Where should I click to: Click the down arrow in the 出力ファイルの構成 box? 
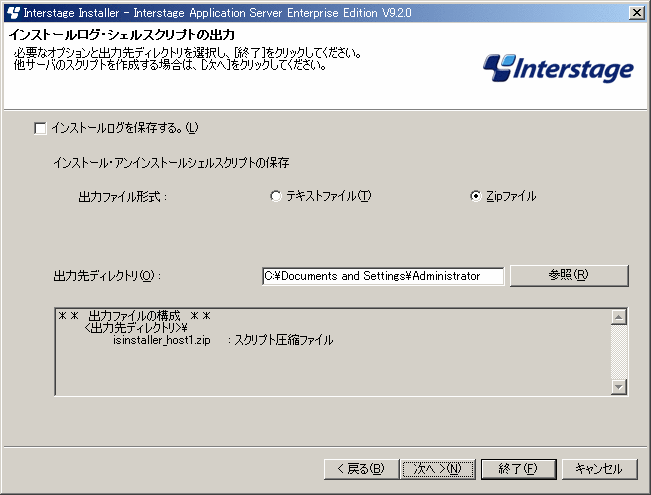pos(619,387)
